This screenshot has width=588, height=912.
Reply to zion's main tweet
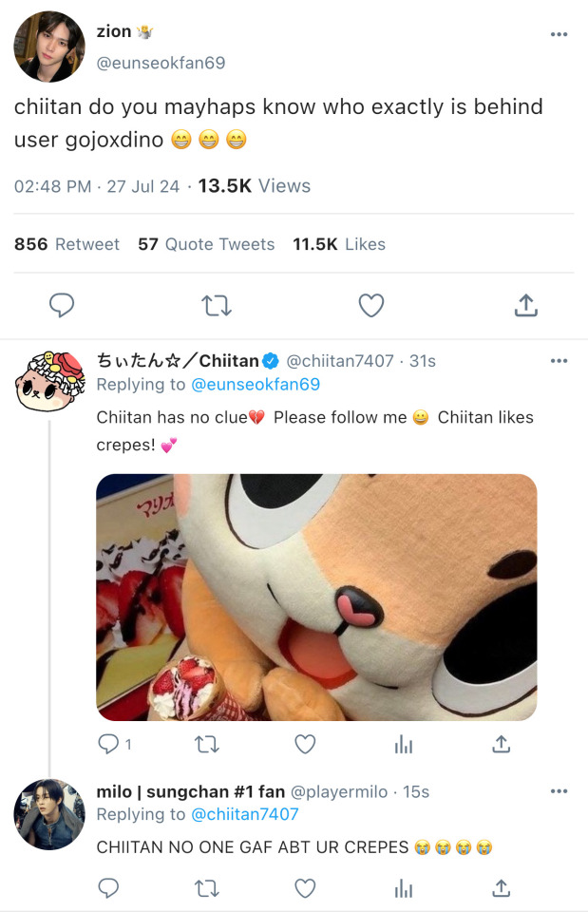[62, 305]
